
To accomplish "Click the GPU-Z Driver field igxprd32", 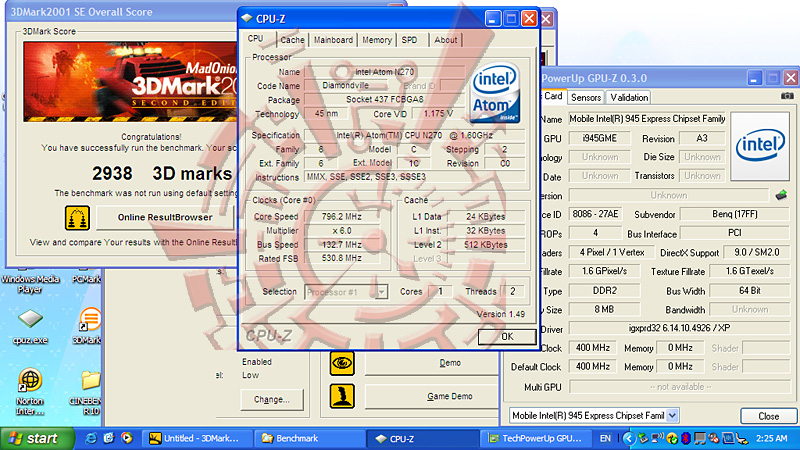I will coord(679,328).
